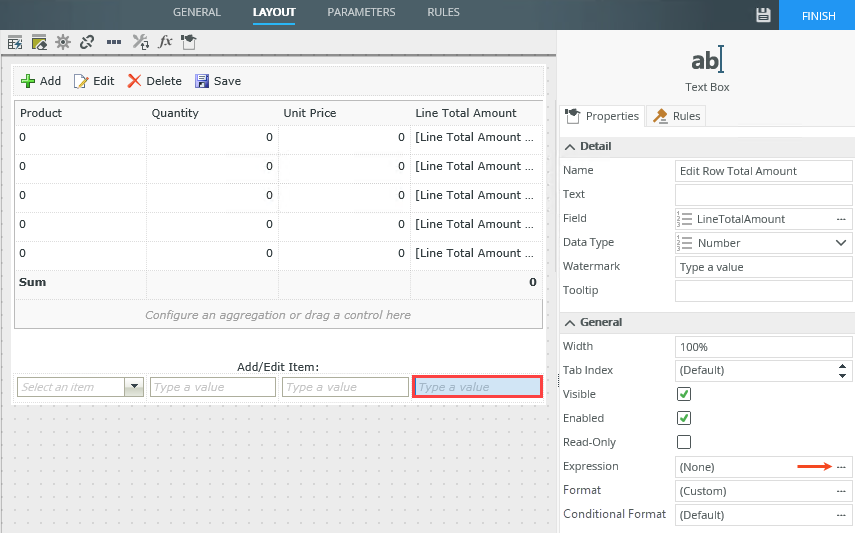Click the save disk icon beside Finish

coord(763,15)
